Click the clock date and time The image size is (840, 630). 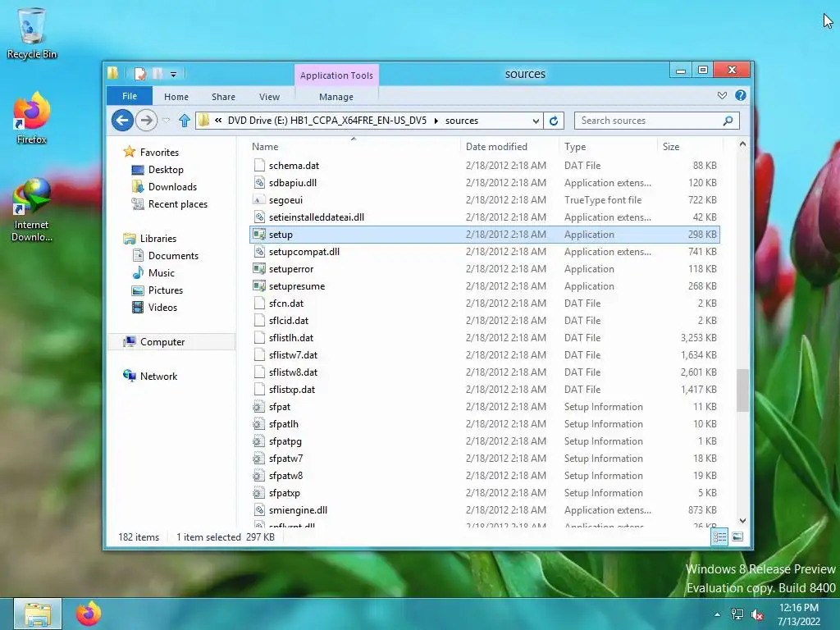click(799, 614)
